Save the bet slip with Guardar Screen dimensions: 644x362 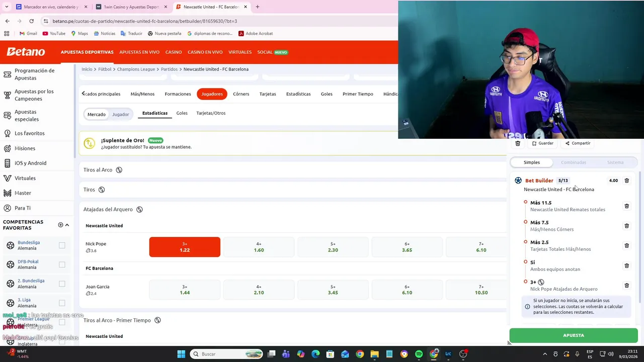[x=543, y=143]
